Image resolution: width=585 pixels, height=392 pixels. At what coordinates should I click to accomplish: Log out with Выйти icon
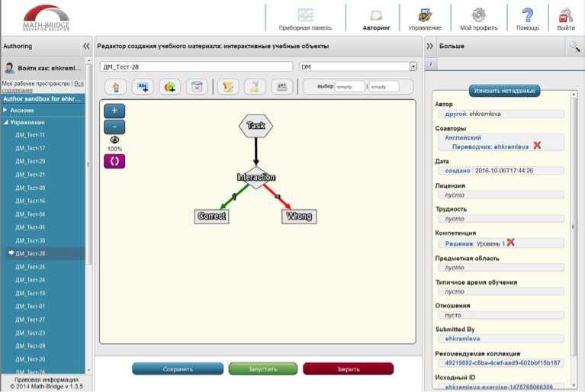(x=566, y=18)
